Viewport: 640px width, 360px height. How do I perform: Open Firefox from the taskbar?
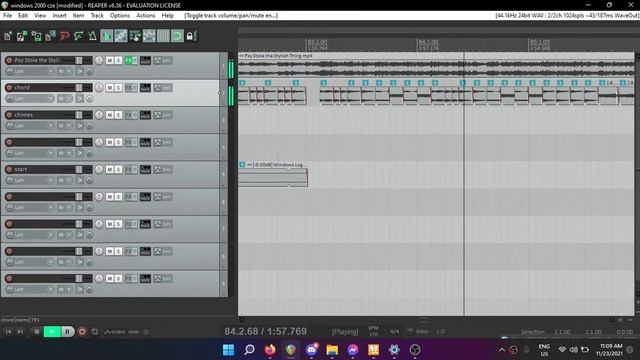point(270,350)
